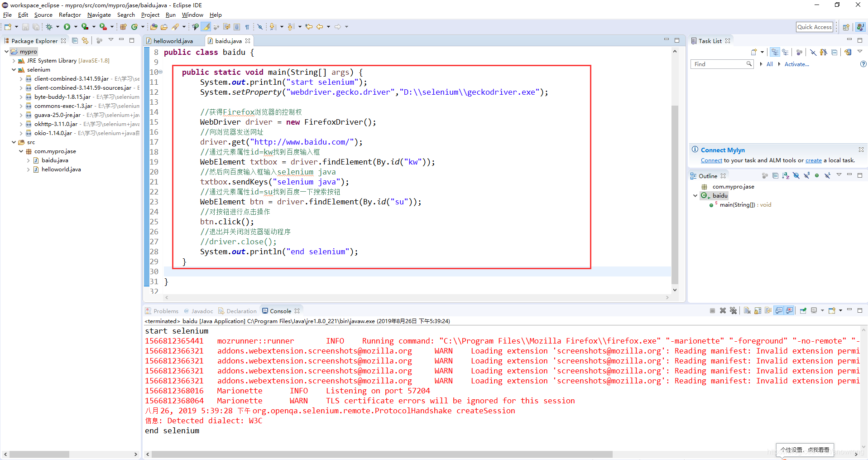868x460 pixels.
Task: Open the Debug launcher icon
Action: coord(50,26)
